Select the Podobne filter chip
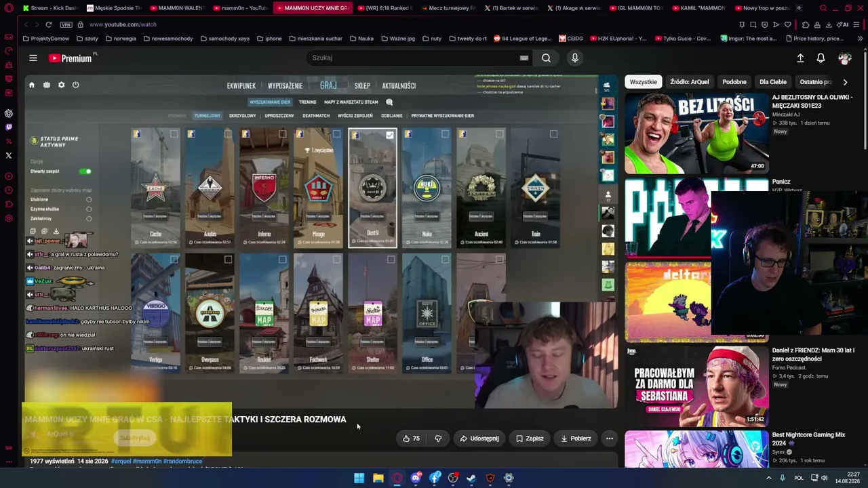Viewport: 868px width, 488px height. 734,82
